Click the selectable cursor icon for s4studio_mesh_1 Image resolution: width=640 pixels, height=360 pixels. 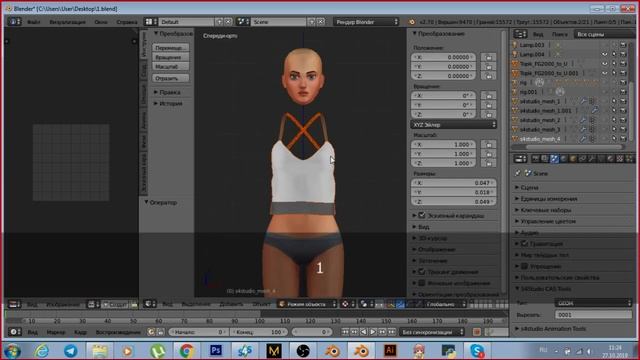coord(613,101)
